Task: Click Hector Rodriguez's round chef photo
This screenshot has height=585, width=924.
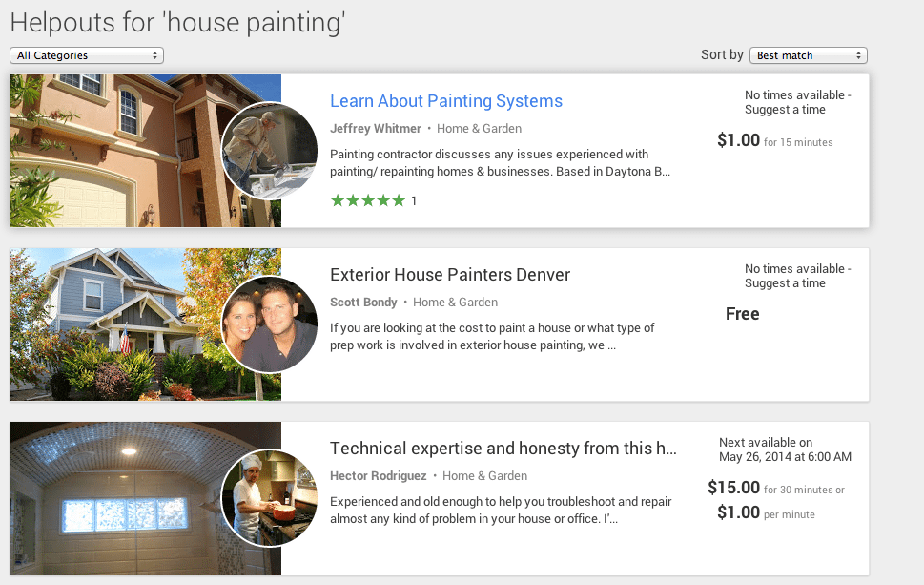Action: [x=269, y=498]
